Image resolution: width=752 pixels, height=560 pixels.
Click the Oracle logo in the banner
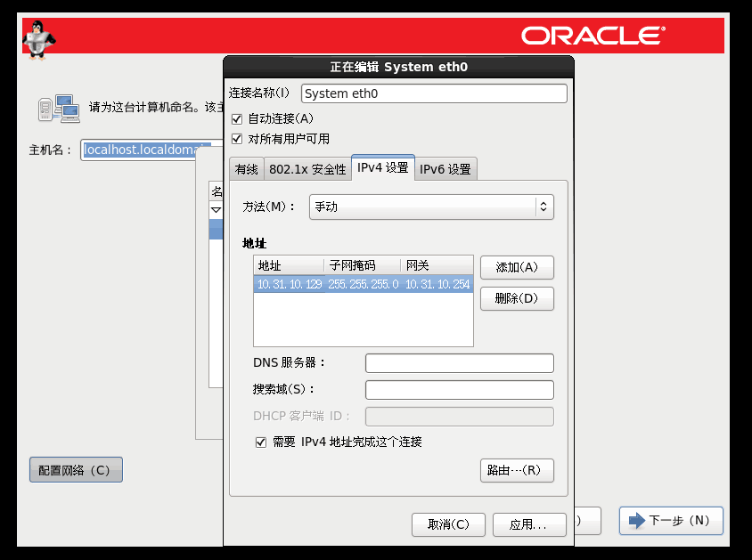593,36
